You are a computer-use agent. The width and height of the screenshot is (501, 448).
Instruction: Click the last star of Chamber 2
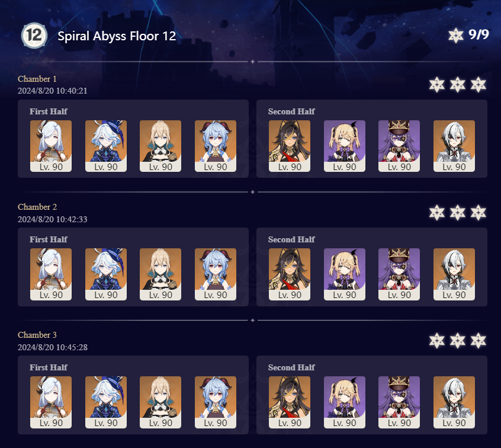pos(478,213)
